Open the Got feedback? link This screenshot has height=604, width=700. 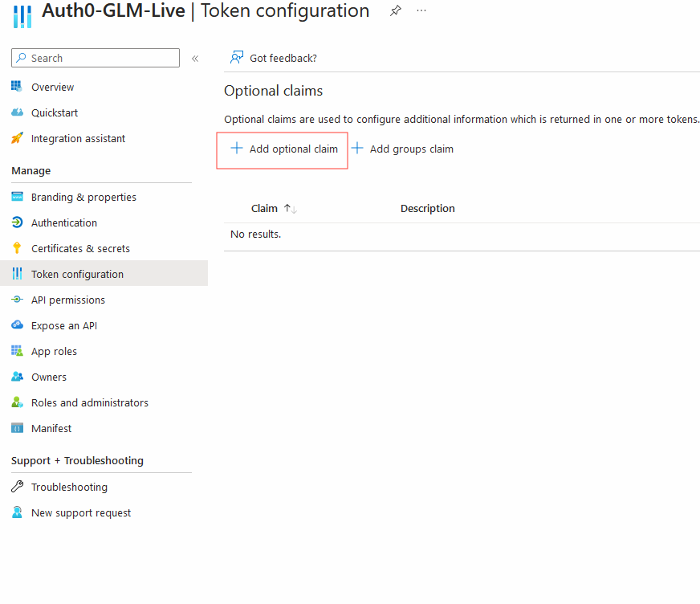click(x=283, y=58)
